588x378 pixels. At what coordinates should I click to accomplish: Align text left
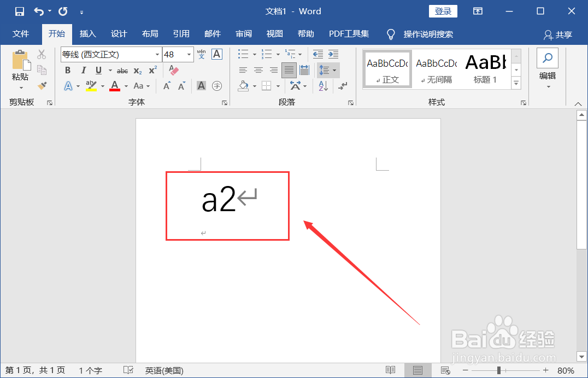(x=243, y=70)
